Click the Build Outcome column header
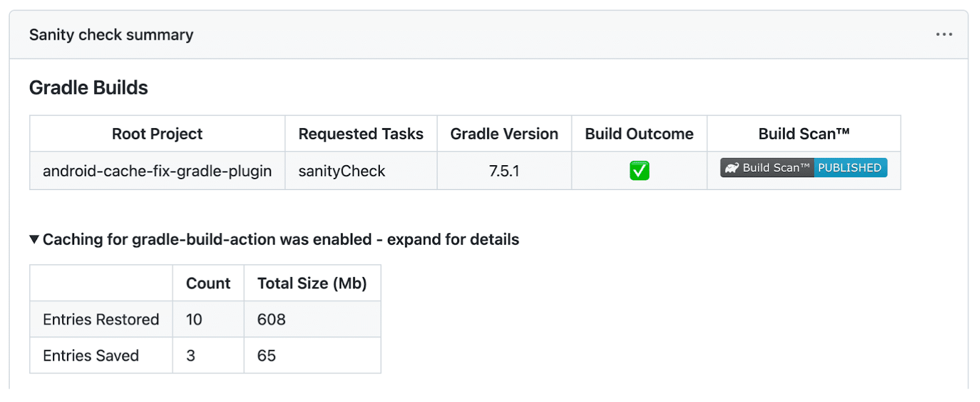Viewport: 980px width, 402px height. (639, 134)
